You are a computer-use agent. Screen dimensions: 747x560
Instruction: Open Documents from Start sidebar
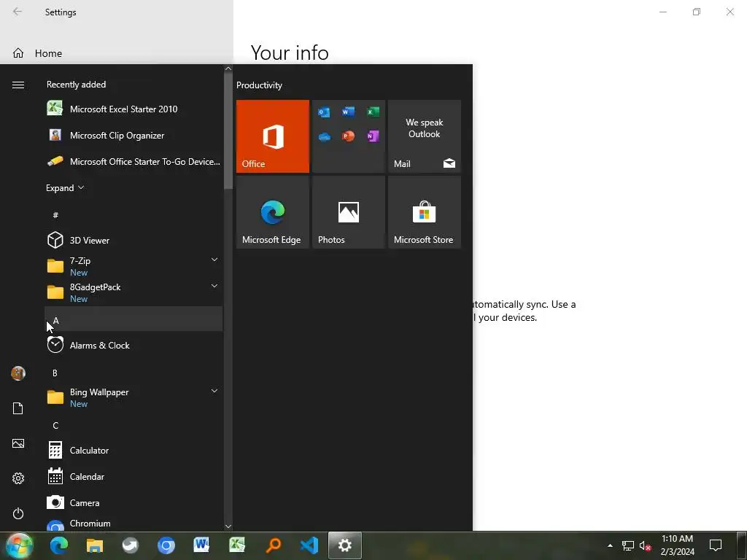18,408
